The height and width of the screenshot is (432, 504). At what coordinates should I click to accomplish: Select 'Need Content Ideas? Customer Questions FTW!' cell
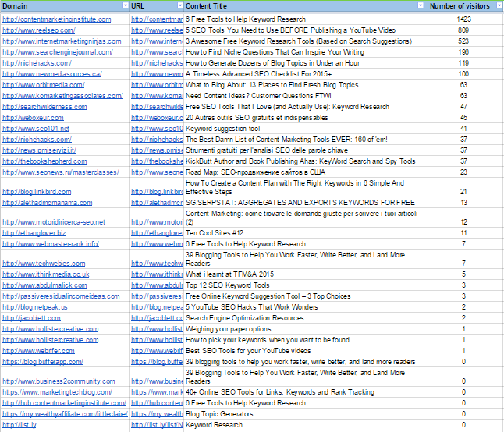tap(303, 96)
